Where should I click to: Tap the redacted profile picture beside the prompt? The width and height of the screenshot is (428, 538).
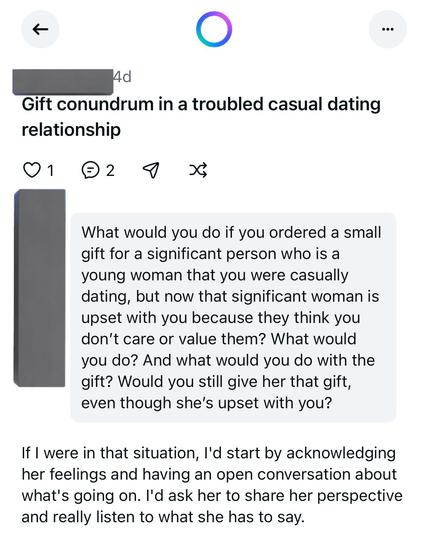[39, 288]
